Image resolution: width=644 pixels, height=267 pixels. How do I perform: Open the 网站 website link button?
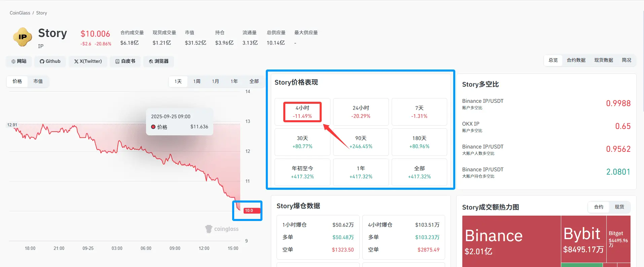point(19,61)
